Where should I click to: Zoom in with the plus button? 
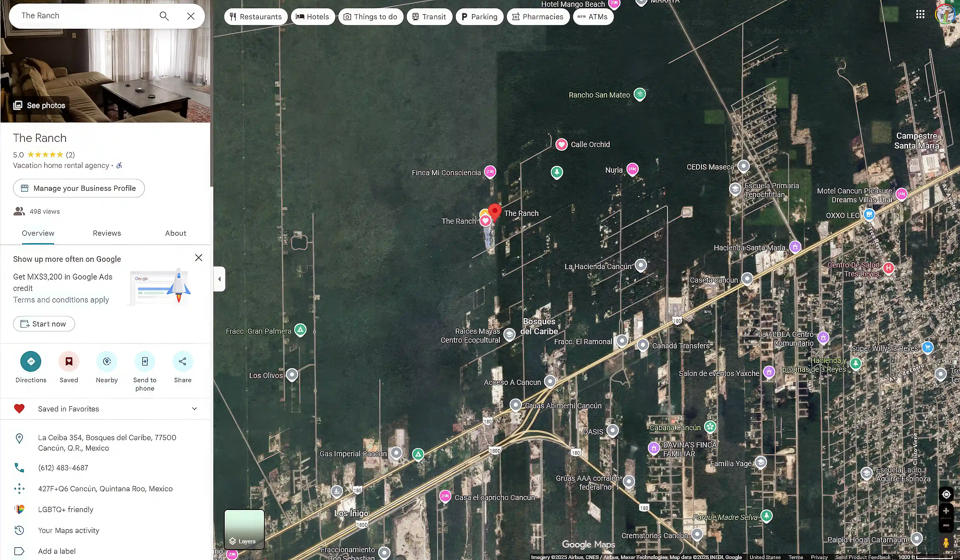[x=946, y=511]
